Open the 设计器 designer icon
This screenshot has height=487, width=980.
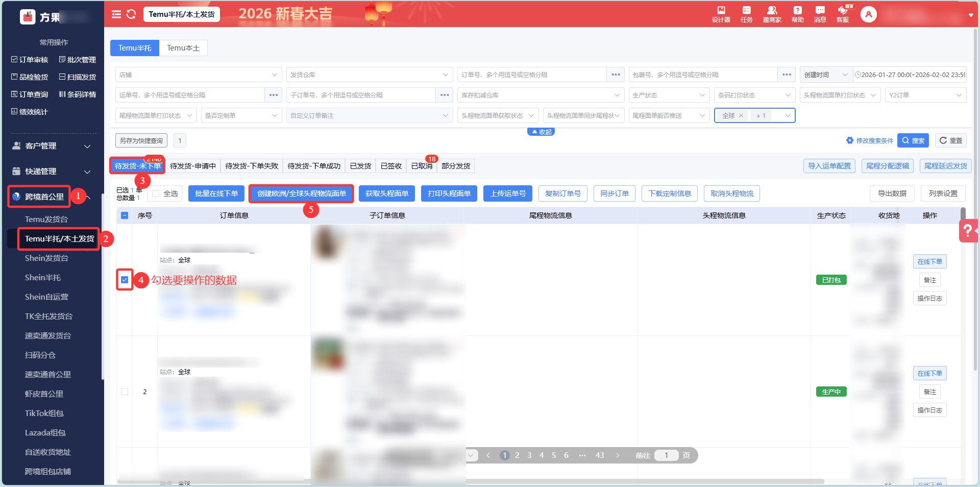pyautogui.click(x=721, y=14)
